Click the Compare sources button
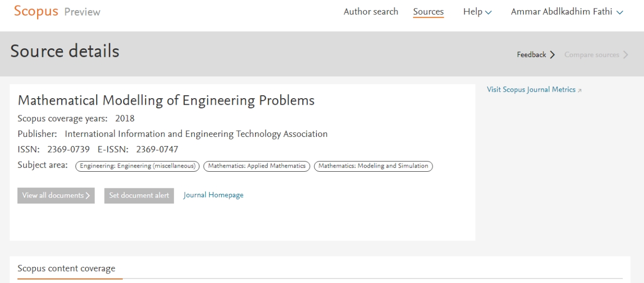Viewport: 644px width, 283px height. (592, 54)
